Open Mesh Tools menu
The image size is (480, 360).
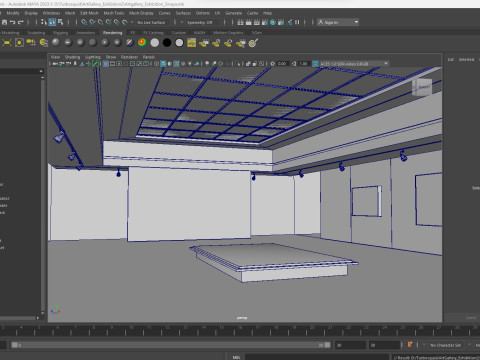(114, 13)
